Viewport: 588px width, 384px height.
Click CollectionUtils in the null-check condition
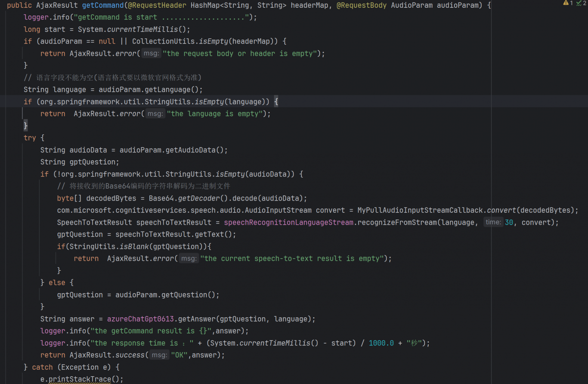[x=164, y=41]
